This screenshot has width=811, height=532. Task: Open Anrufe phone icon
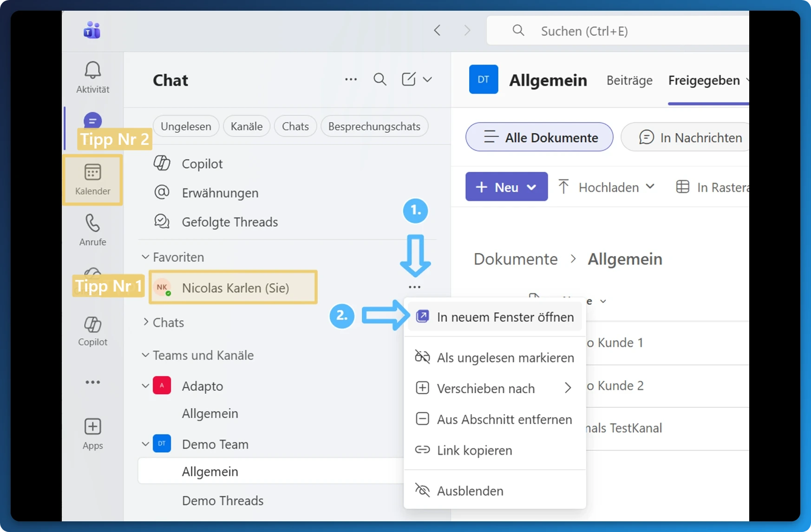pos(92,223)
